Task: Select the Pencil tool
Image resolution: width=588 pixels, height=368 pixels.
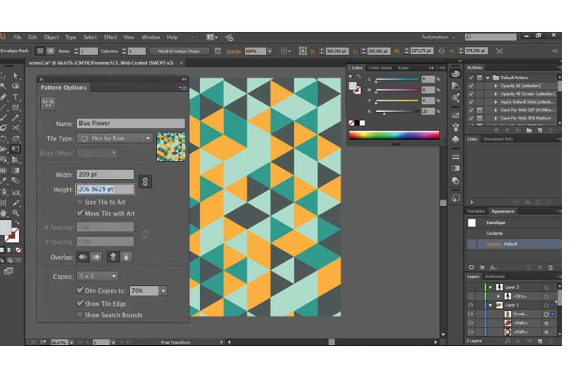Action: click(x=16, y=118)
